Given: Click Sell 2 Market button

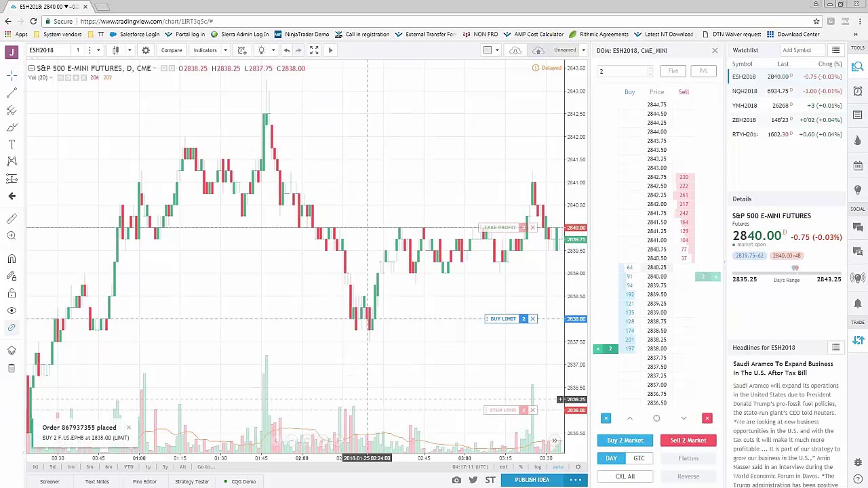Looking at the screenshot, I should click(x=688, y=441).
